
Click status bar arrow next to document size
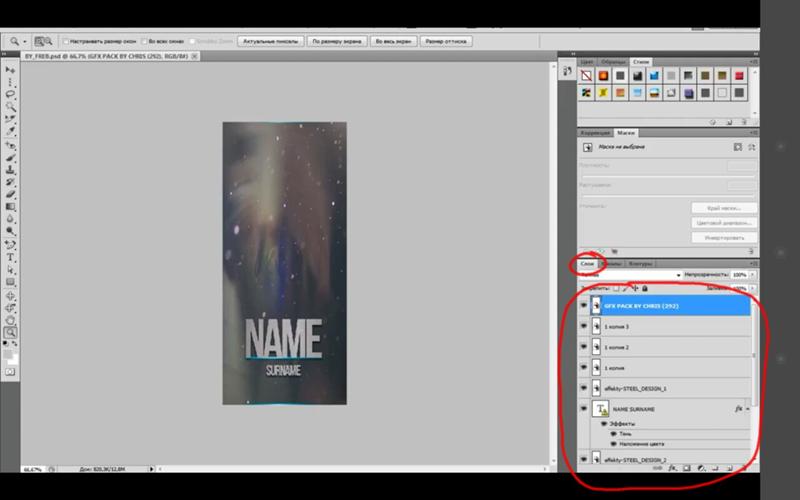(x=151, y=468)
